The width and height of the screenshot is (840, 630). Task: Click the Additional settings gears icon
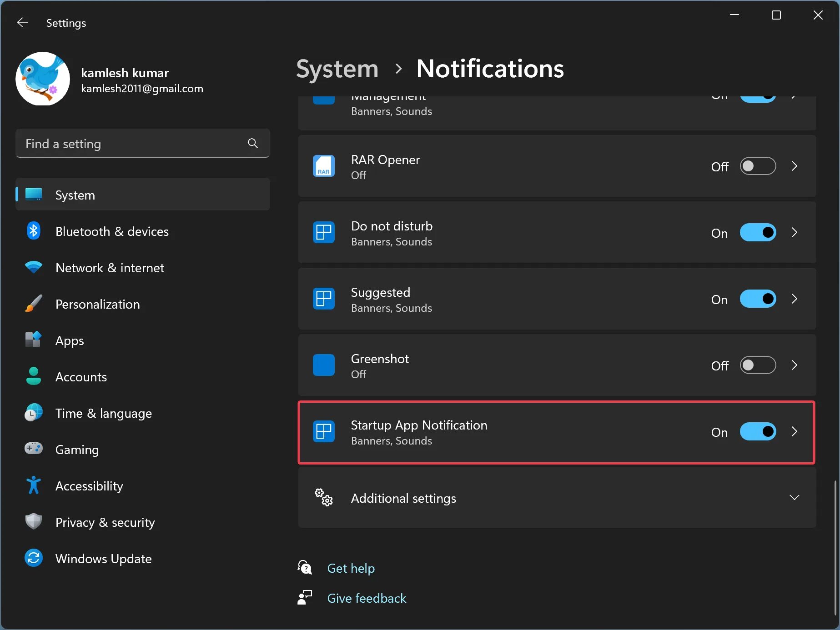(324, 498)
